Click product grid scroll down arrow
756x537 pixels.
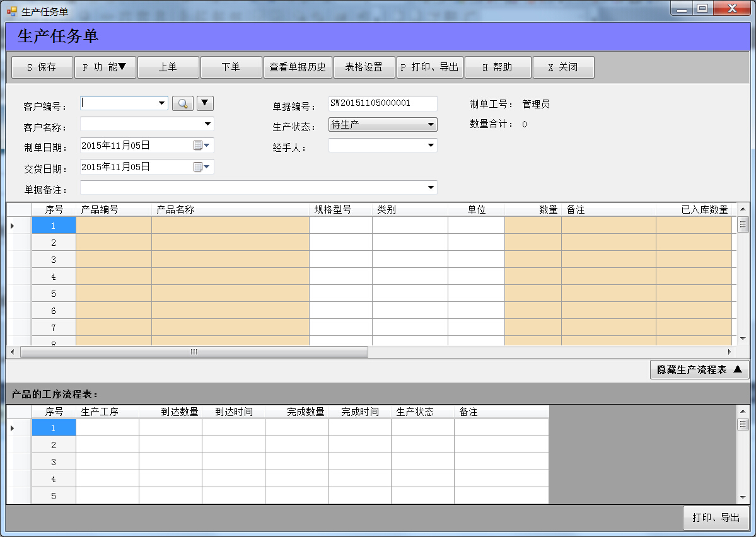[x=743, y=338]
